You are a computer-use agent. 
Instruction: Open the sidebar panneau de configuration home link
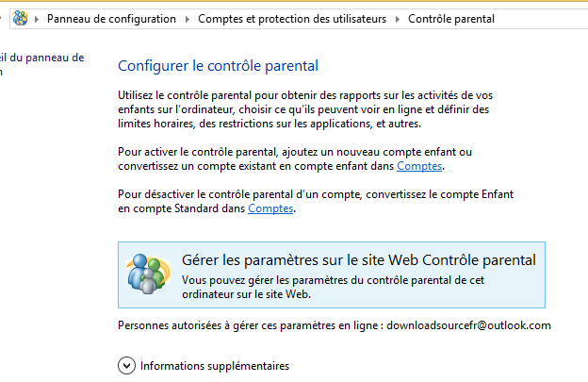(x=42, y=64)
